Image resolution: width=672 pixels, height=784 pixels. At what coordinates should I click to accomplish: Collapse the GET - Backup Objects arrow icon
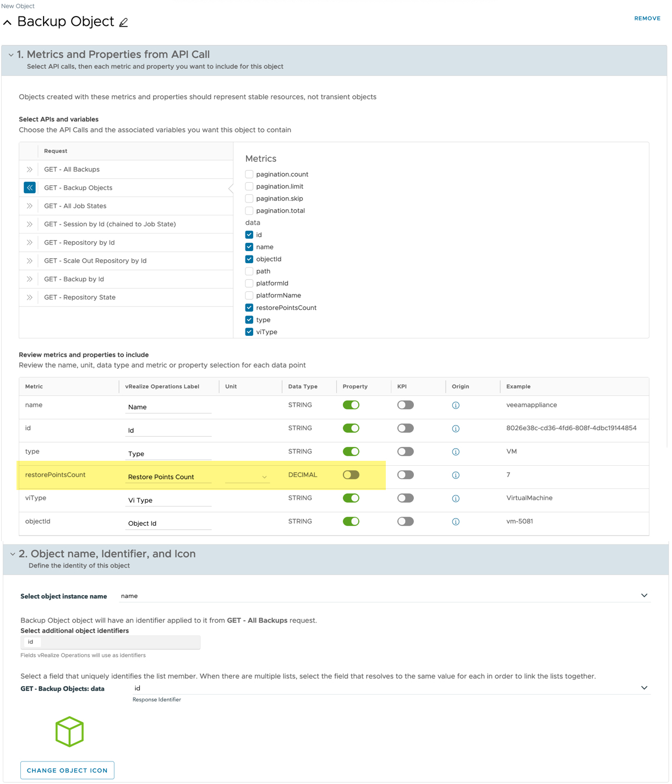click(x=30, y=188)
